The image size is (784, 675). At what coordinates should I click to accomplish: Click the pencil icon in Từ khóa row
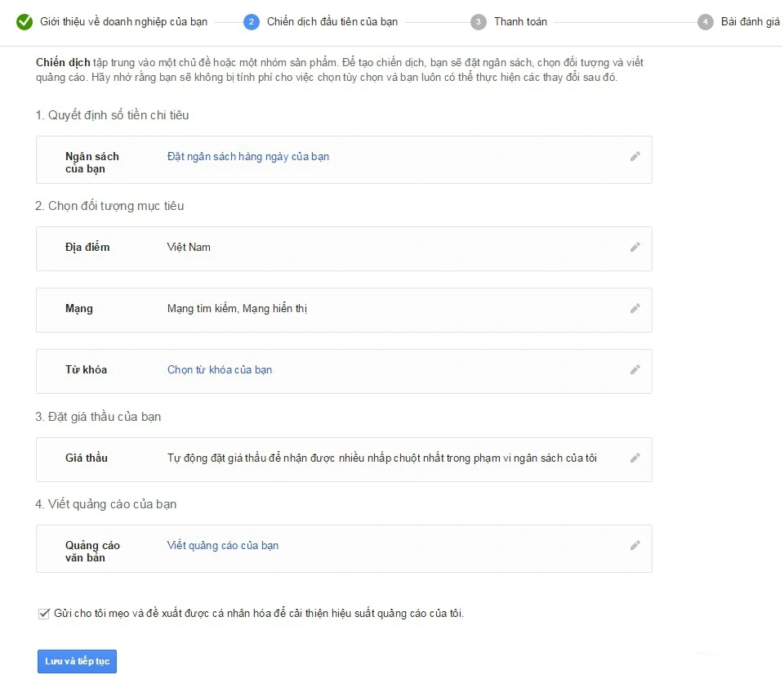point(635,369)
